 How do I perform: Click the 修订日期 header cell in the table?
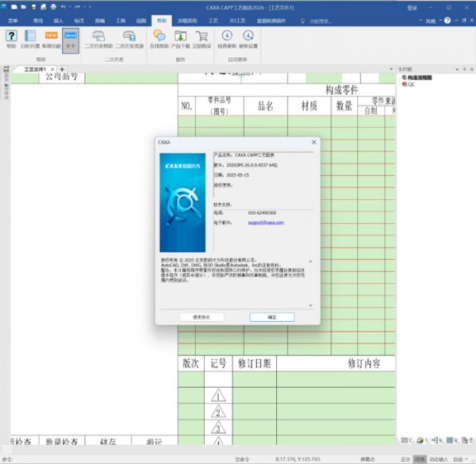tap(255, 363)
